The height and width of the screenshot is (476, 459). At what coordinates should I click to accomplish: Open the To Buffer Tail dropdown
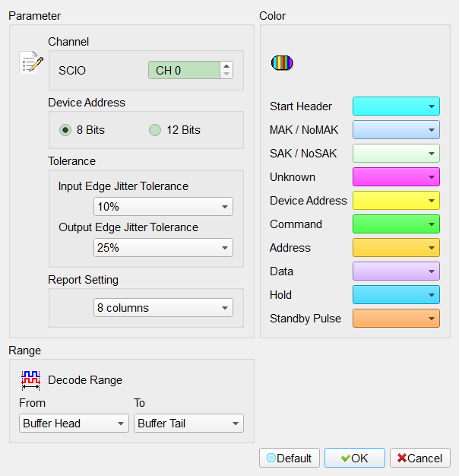(188, 424)
